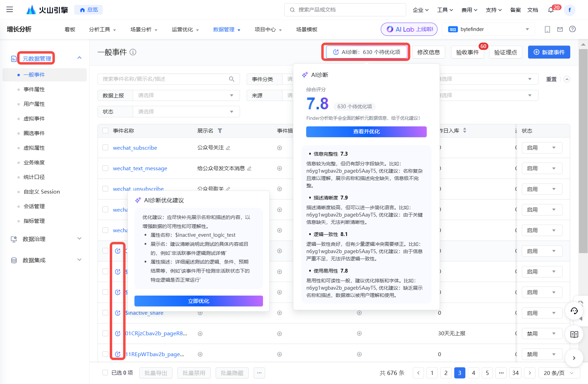Viewport: 588px width, 384px height.
Task: Open the user avatar menu
Action: point(570,10)
